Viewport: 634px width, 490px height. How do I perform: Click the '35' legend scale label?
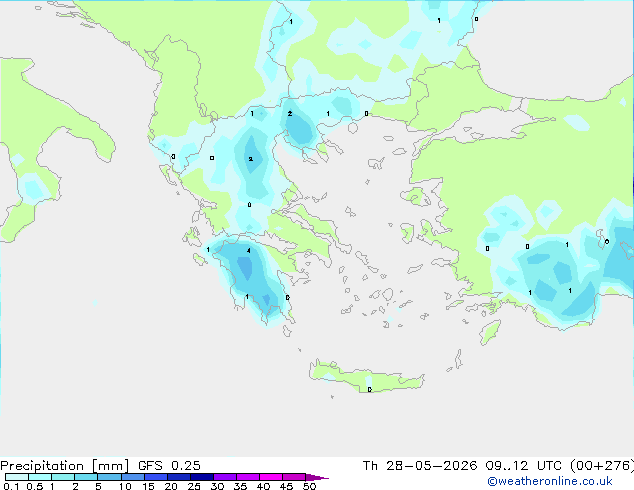(240, 486)
